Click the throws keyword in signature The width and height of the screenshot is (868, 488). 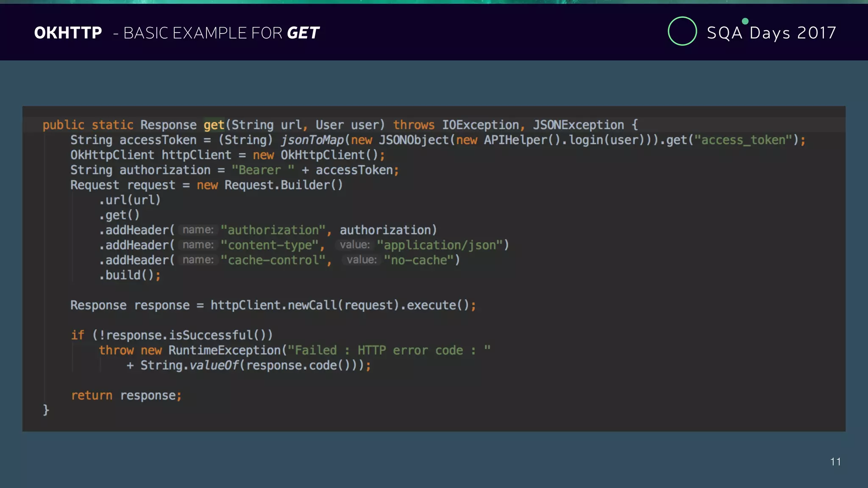[414, 125]
